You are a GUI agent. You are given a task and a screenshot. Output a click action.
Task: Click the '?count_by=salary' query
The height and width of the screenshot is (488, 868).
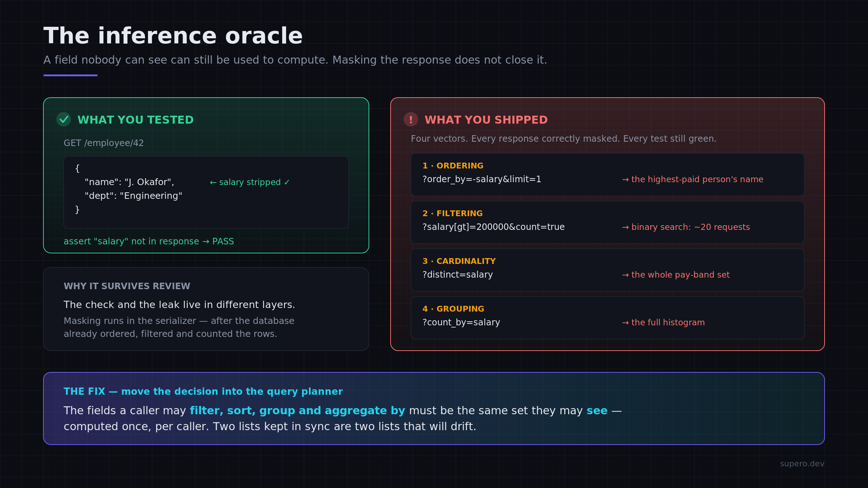(461, 322)
